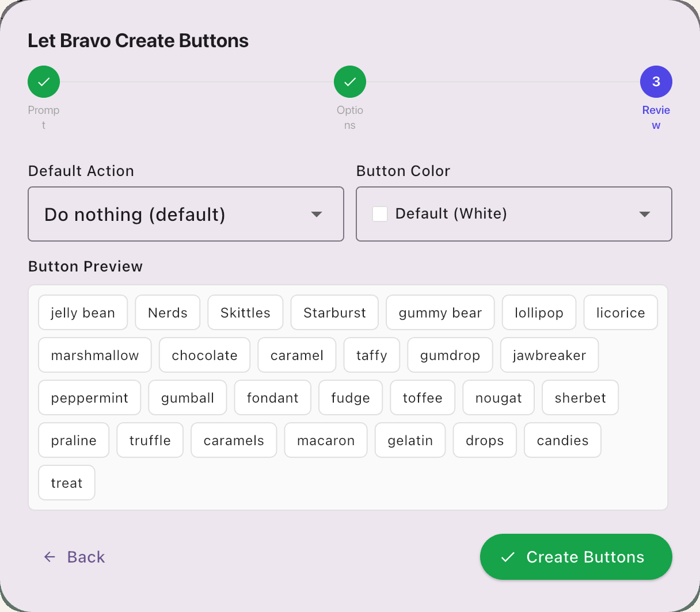Click the Prompt step checkmark circle
700x612 pixels.
[44, 82]
